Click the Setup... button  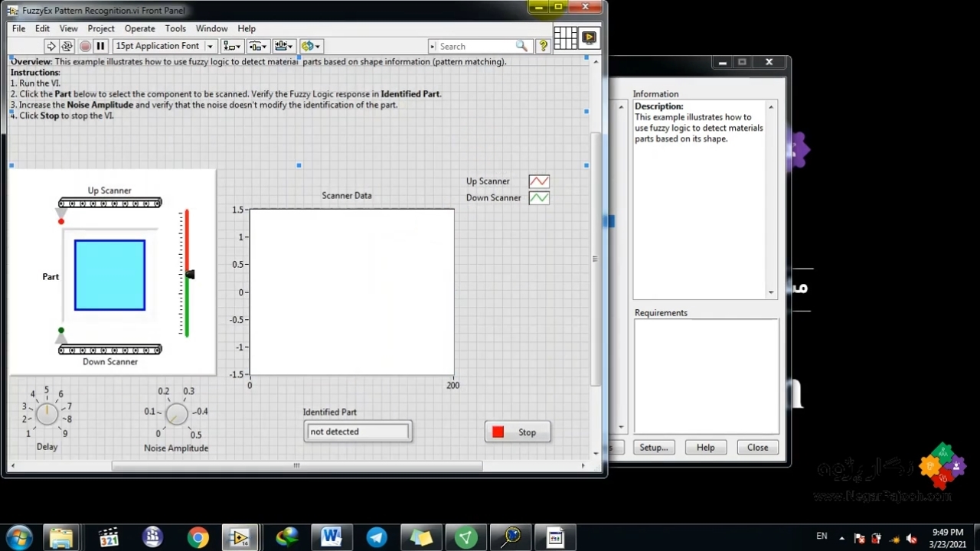coord(653,448)
